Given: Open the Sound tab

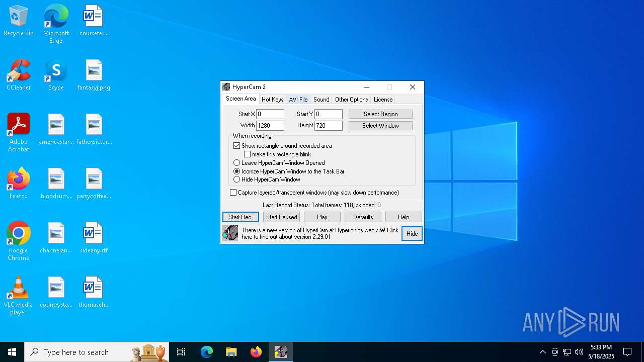Looking at the screenshot, I should click(x=321, y=100).
